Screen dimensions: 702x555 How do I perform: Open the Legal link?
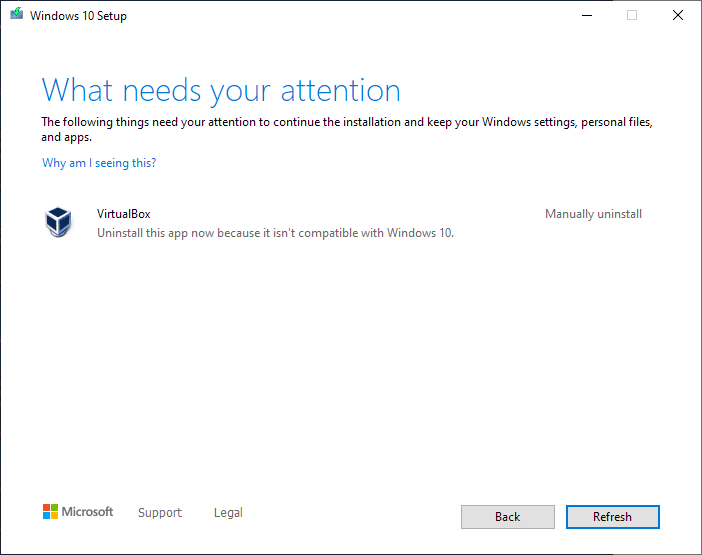228,512
